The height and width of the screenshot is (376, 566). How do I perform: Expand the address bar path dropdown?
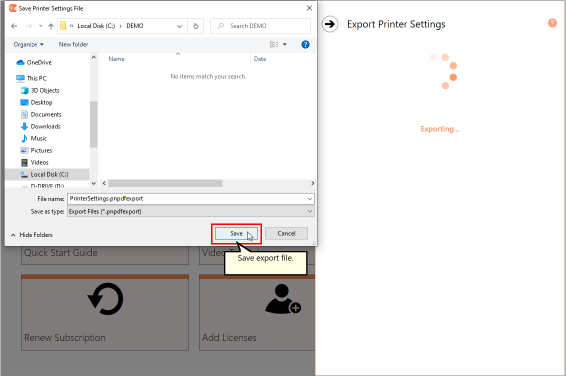tap(179, 26)
